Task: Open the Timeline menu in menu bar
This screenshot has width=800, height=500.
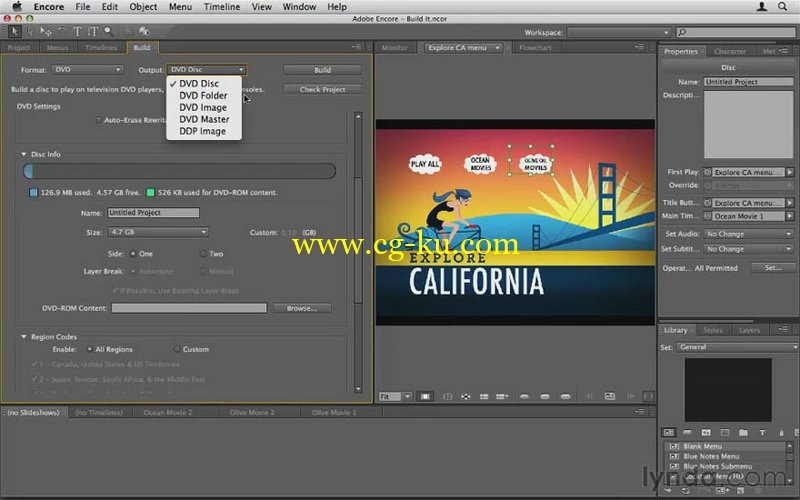Action: click(222, 7)
